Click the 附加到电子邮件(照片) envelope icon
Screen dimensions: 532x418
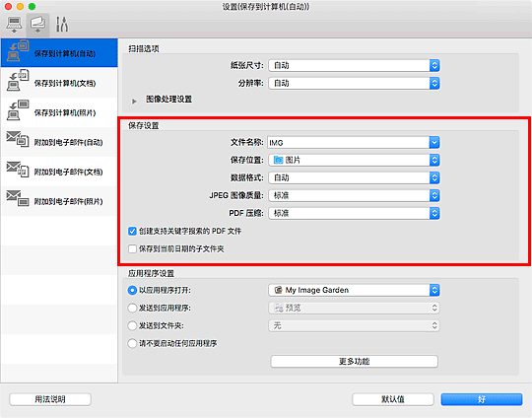[18, 198]
